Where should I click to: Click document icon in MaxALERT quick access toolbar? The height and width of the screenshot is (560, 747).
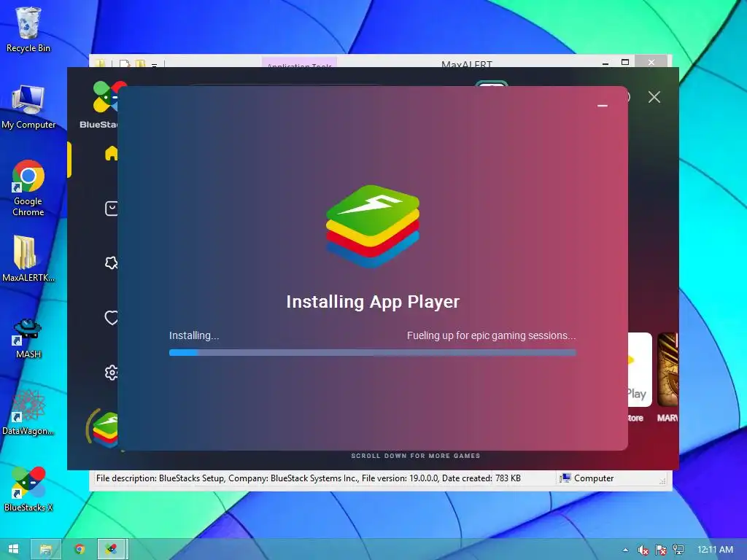tap(124, 63)
